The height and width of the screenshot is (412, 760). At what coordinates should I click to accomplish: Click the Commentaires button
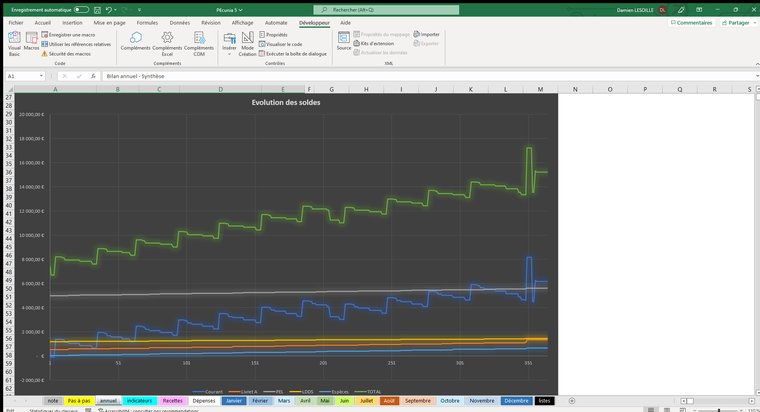point(691,22)
